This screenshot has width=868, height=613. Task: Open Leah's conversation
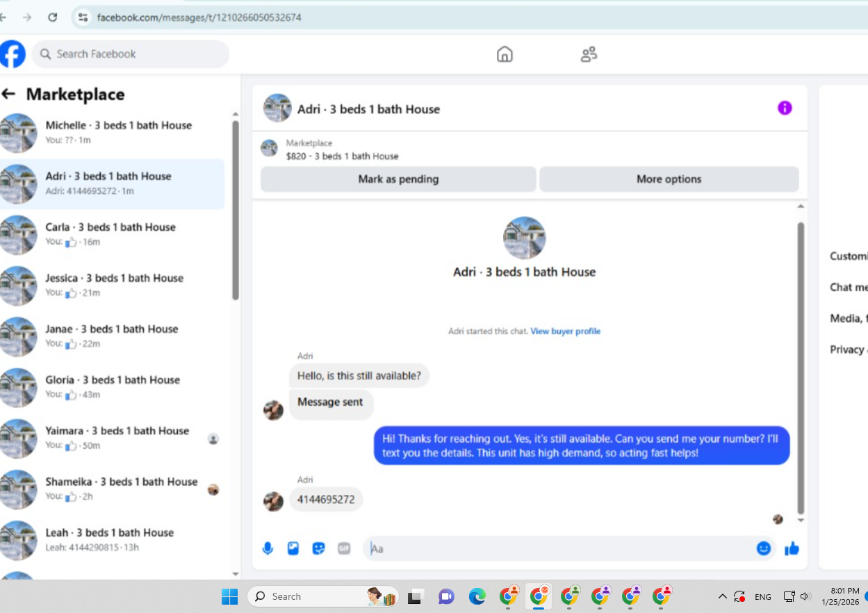[112, 540]
